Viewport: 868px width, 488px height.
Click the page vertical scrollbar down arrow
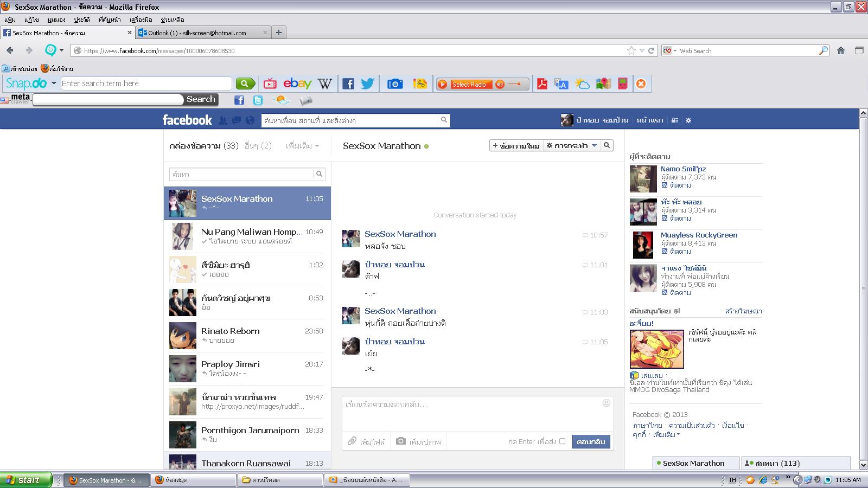pyautogui.click(x=863, y=465)
